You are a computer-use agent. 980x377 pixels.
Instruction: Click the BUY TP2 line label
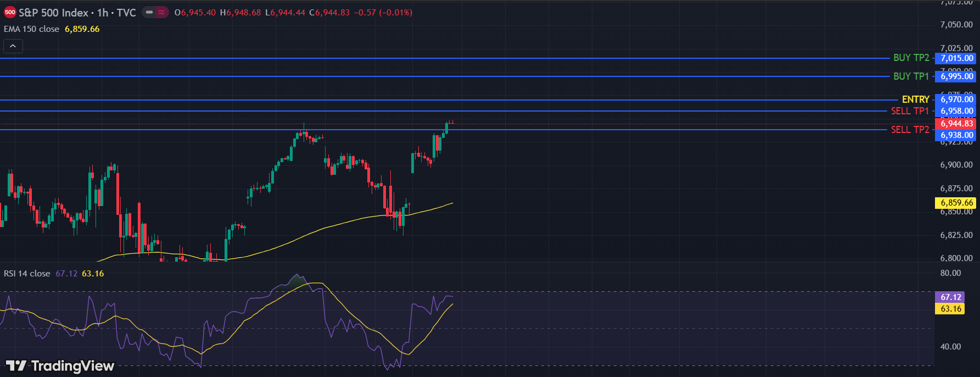coord(911,58)
